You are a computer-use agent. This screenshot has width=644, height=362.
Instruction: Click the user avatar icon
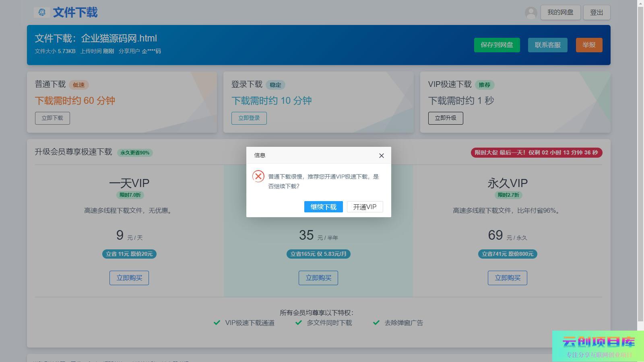[531, 13]
